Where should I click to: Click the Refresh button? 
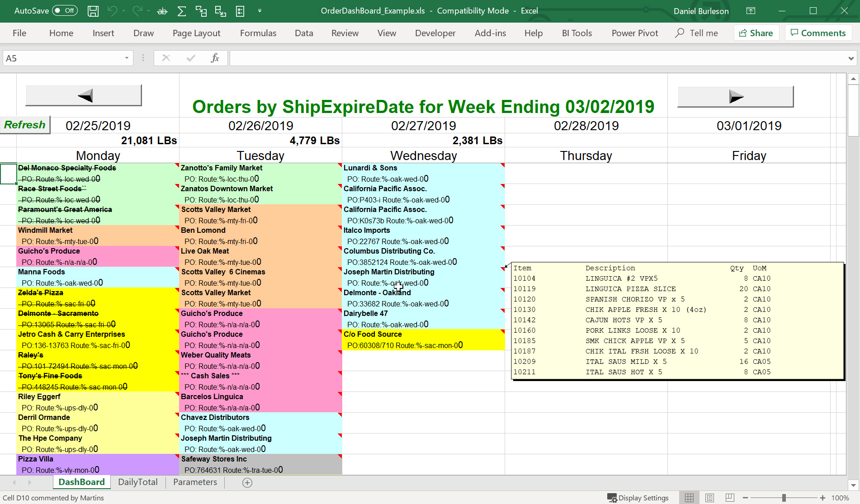click(x=25, y=125)
